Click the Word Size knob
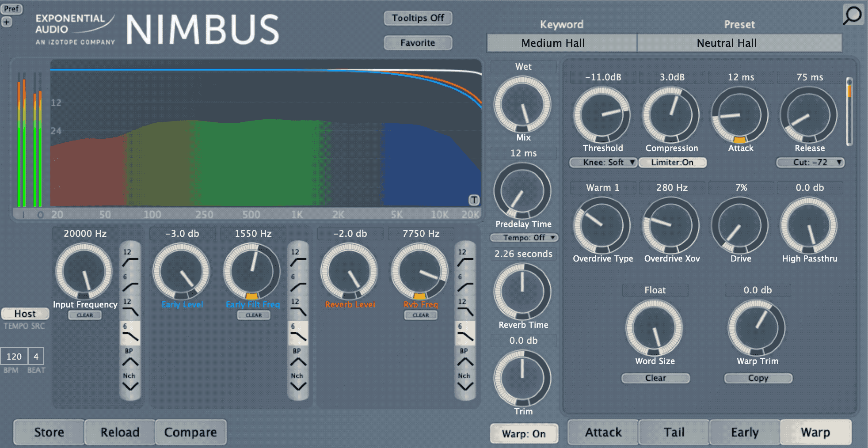The height and width of the screenshot is (448, 868). click(x=654, y=328)
